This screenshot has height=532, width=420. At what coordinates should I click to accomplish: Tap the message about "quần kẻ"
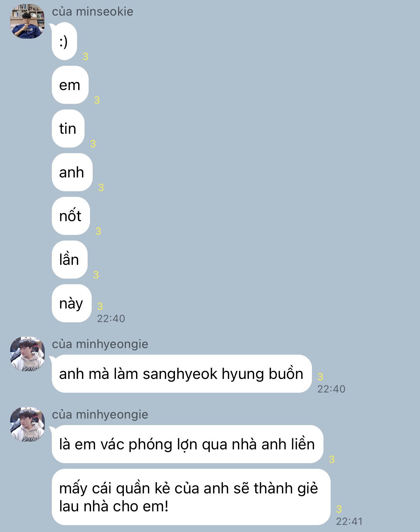click(191, 497)
